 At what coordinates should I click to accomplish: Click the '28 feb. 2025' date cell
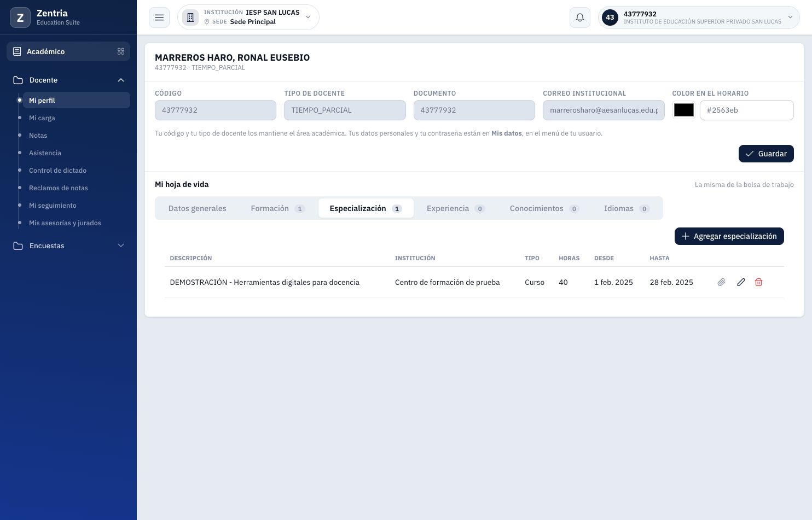pos(671,282)
